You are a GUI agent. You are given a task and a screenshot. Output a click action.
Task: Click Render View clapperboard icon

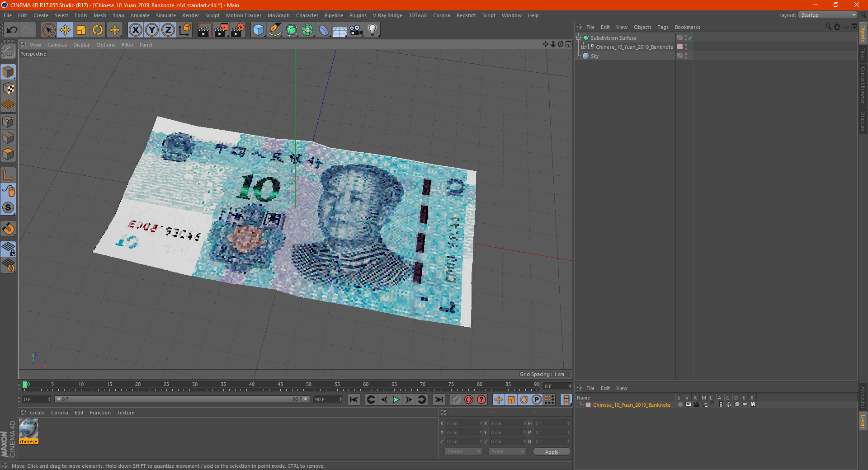(x=204, y=30)
